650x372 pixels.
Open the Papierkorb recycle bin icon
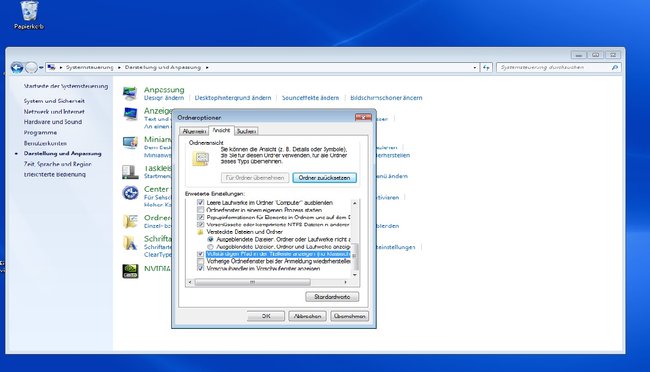tap(29, 15)
